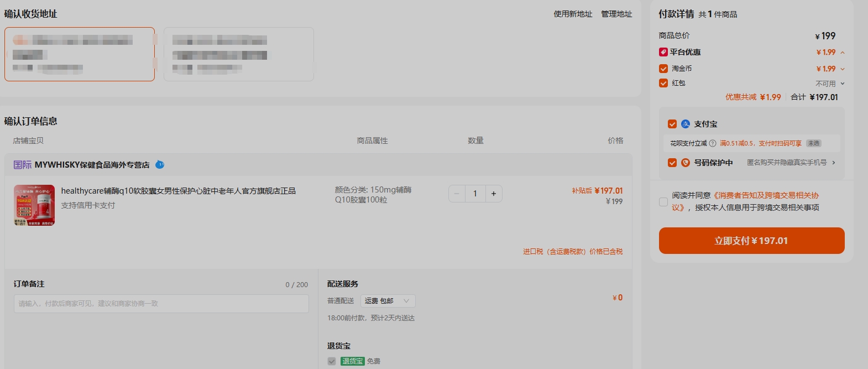Screen dimensions: 868x369
Task: Click the 补贴后 ¥197.01 price
Action: [597, 190]
